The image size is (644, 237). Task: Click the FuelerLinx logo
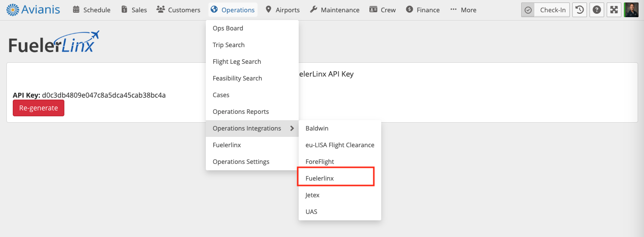coord(54,43)
